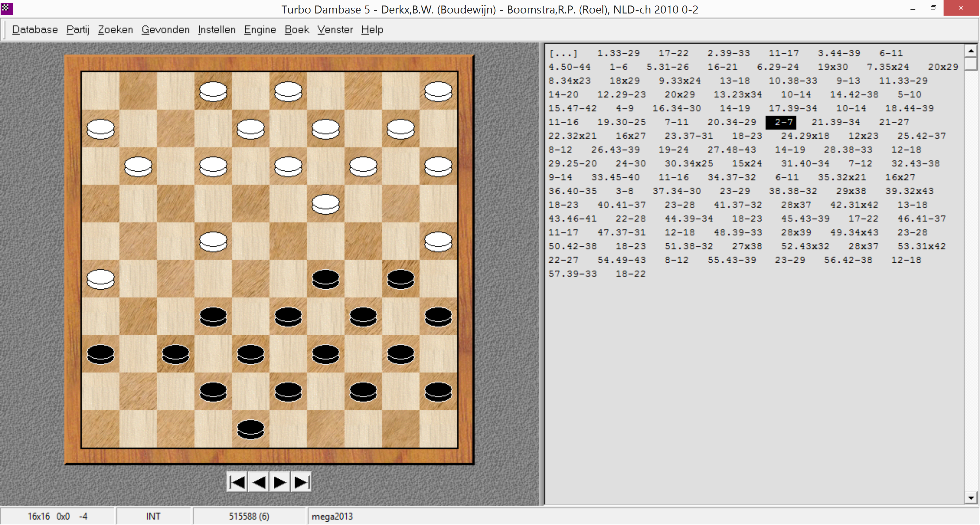Screen dimensions: 980x525
Task: Go to move 1.33-29 in notation
Action: [618, 53]
